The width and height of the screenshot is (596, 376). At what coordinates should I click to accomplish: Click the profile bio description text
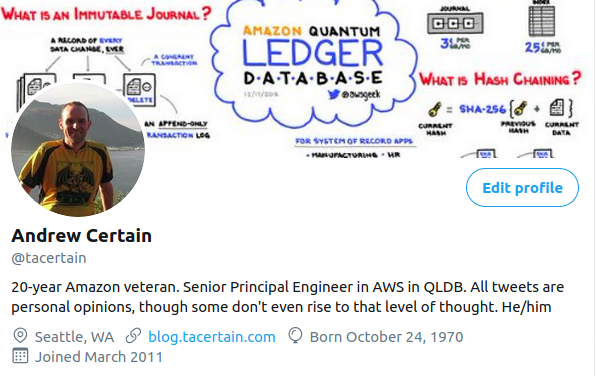[287, 297]
